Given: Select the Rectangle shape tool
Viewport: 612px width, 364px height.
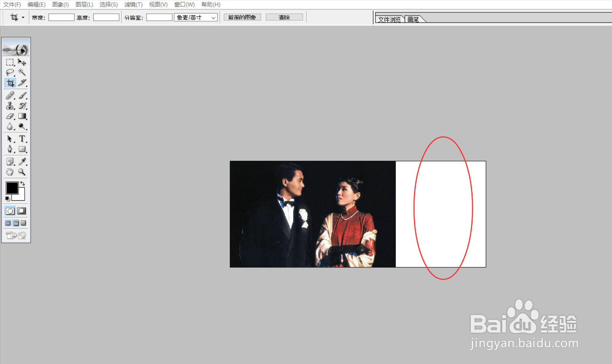Looking at the screenshot, I should (22, 149).
